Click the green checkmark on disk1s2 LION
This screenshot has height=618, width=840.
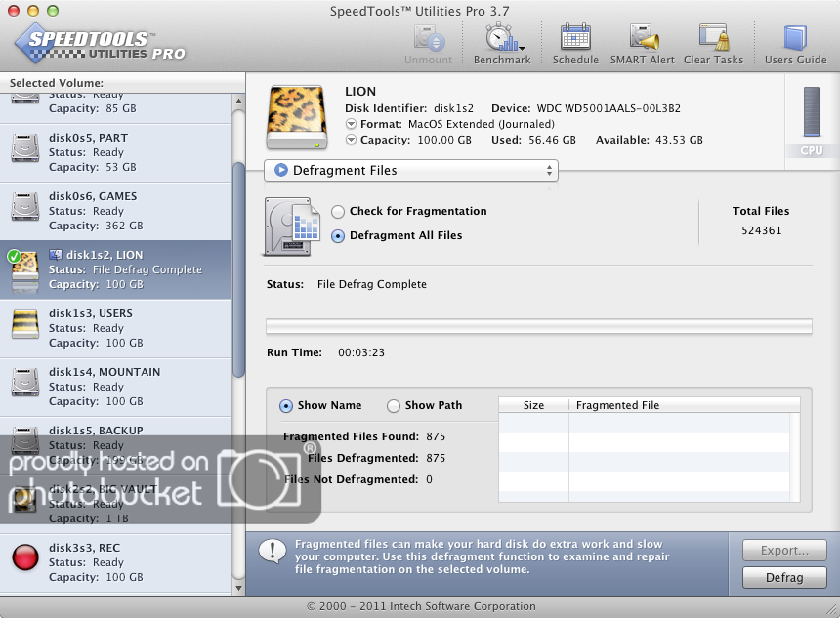coord(14,256)
